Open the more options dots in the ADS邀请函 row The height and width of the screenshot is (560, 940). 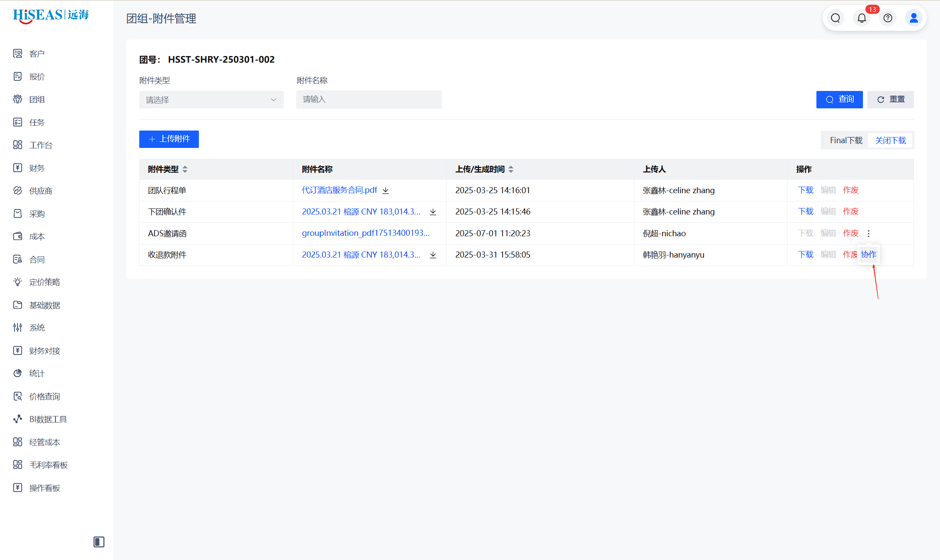pos(869,234)
